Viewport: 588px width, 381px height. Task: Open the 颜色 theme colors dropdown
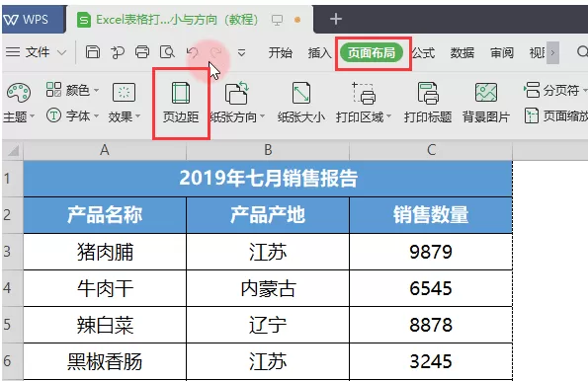tap(72, 90)
